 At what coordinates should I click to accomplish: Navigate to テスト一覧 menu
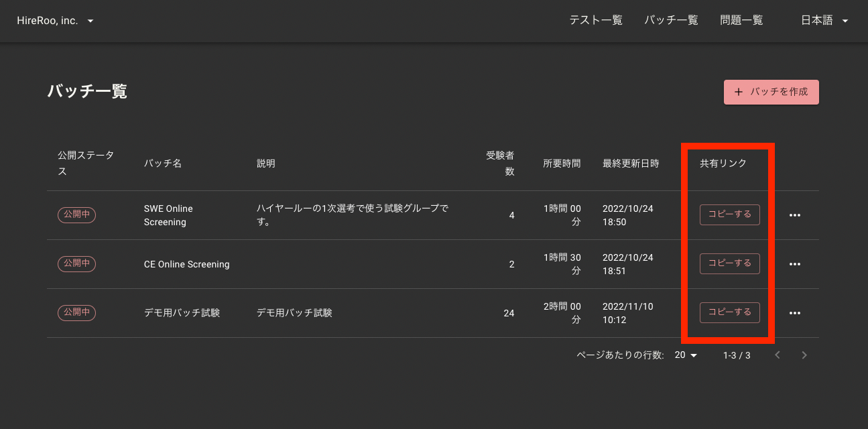[596, 21]
